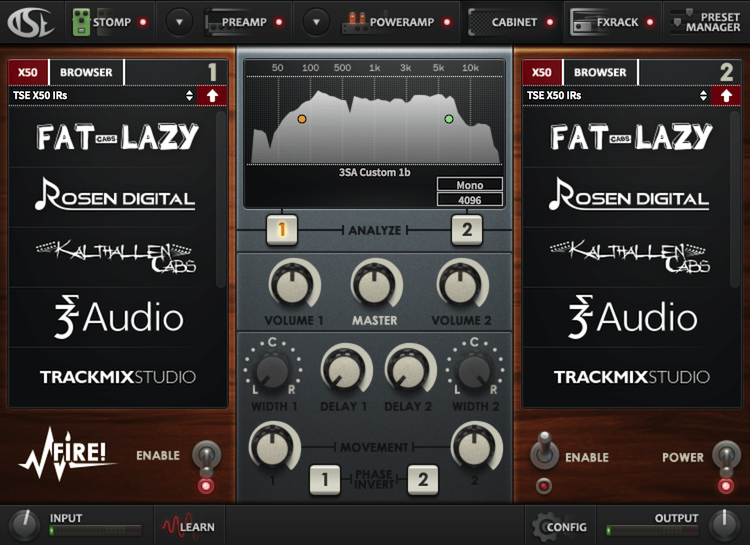Toggle phase invert button 2

click(x=423, y=479)
